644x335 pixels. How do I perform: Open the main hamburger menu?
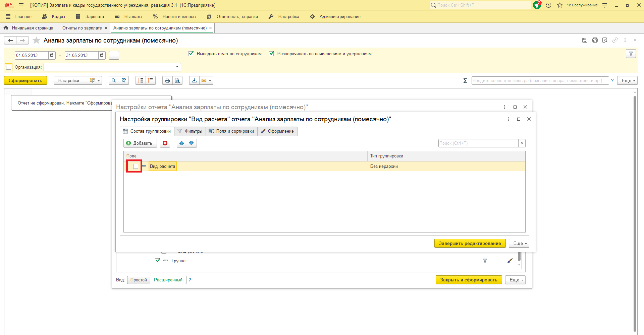point(21,5)
